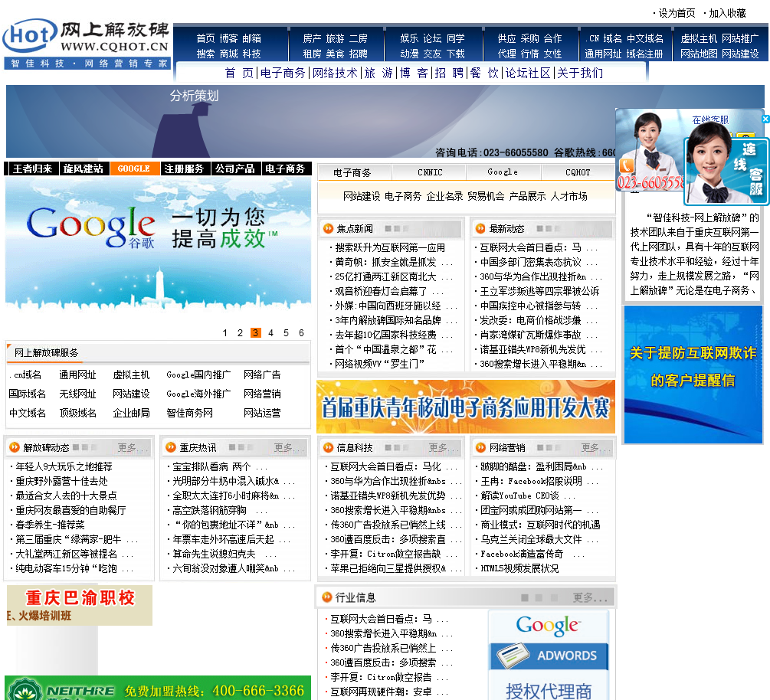Open 首 页 in the main navigation
770x700 pixels.
click(239, 74)
